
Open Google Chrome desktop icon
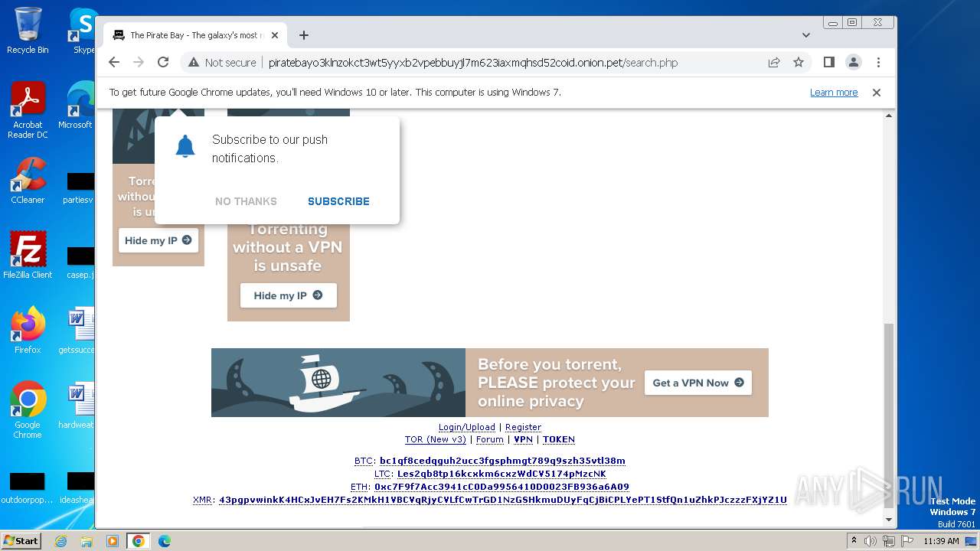click(x=28, y=410)
